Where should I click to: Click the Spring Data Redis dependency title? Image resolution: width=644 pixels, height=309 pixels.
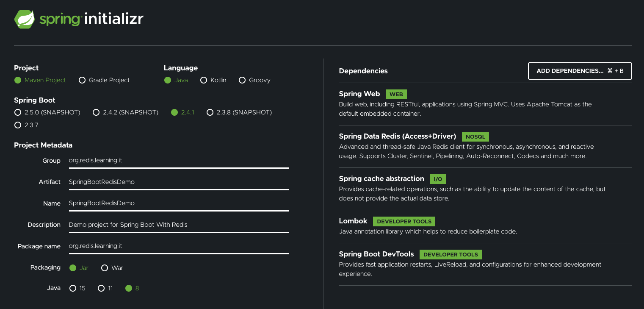(398, 136)
